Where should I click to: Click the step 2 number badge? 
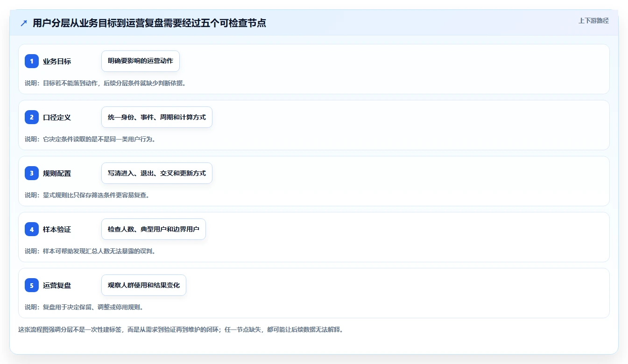point(32,117)
